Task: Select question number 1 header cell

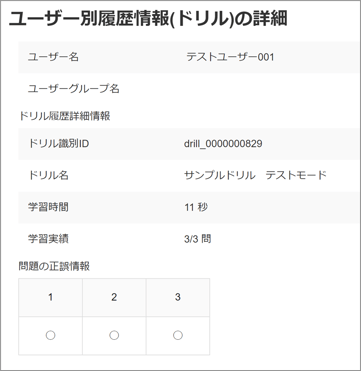Action: tap(50, 297)
